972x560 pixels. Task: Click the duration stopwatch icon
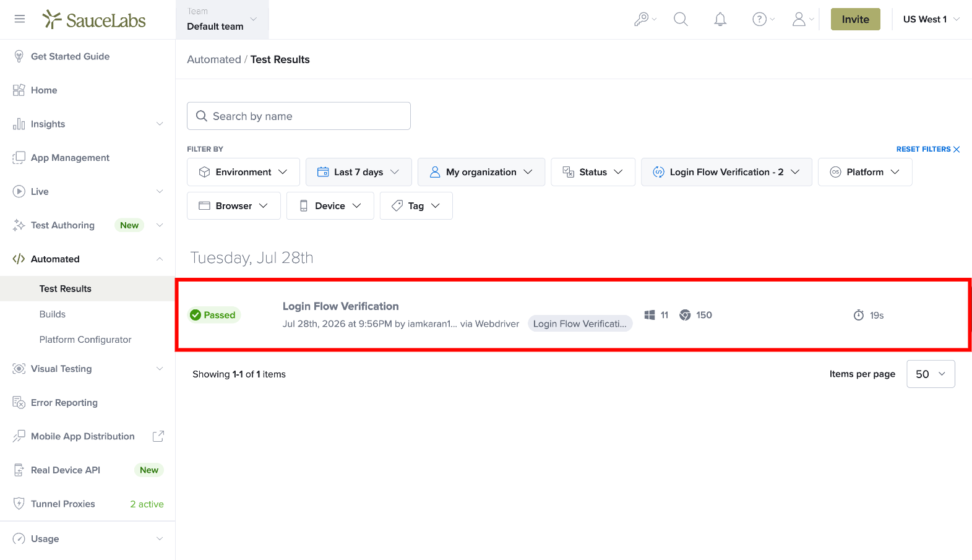859,315
